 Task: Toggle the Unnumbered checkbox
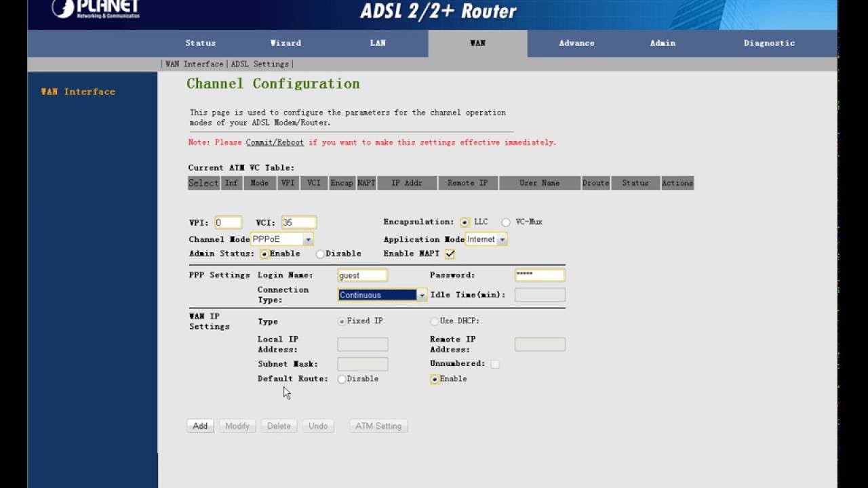(x=495, y=364)
